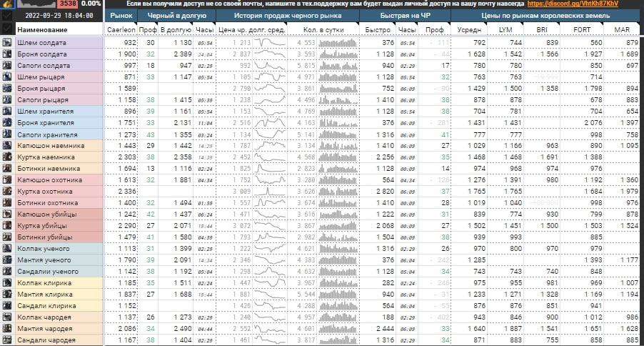Click the item icon beside Шлем хранителя

[7, 111]
